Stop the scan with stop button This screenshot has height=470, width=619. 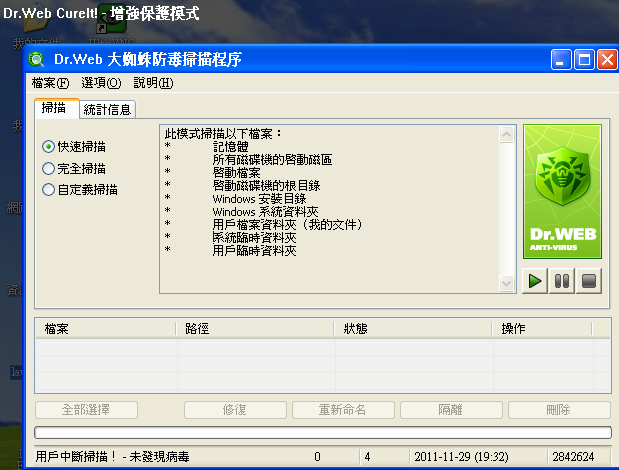click(x=589, y=281)
